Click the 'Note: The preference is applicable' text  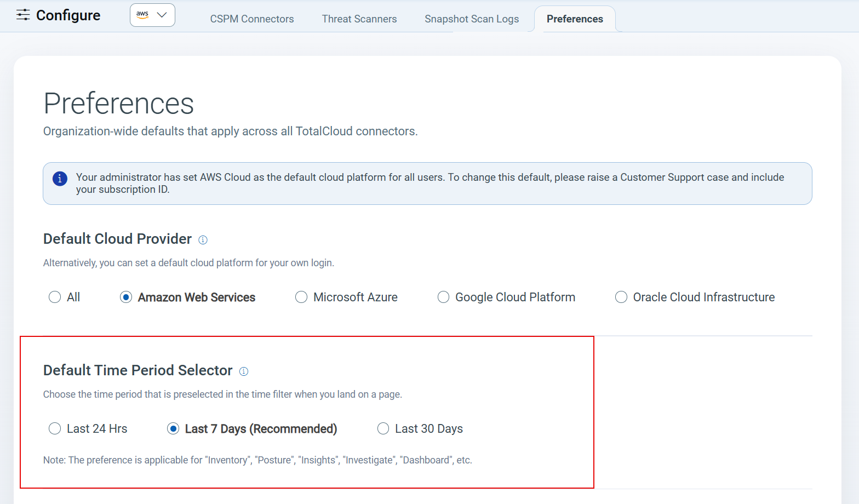(x=257, y=460)
